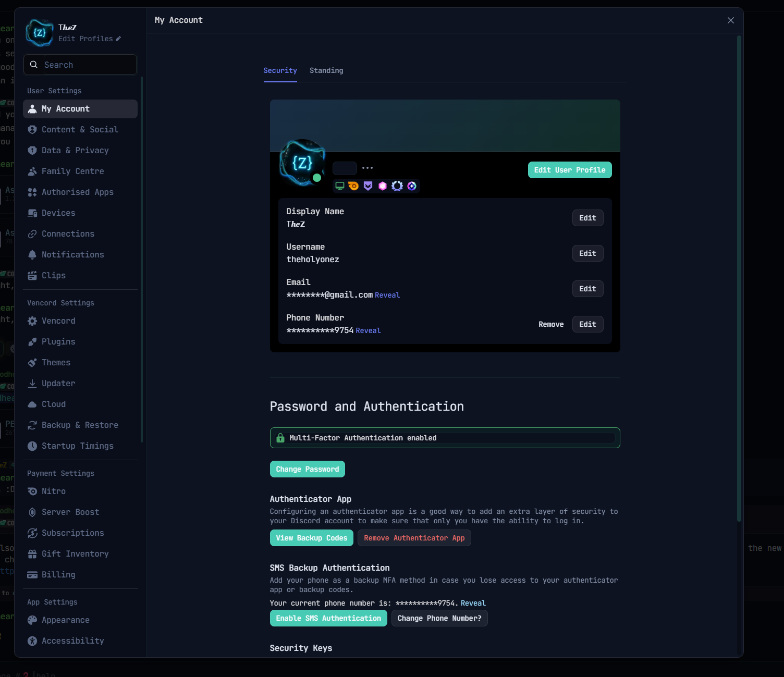
Task: Open Billing card icon
Action: (32, 574)
